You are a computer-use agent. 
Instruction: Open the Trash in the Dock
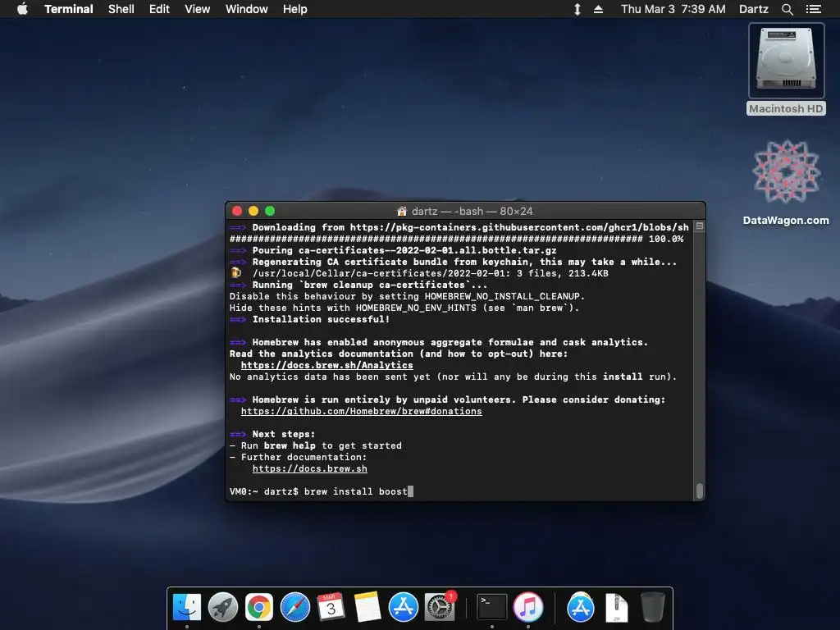653,607
